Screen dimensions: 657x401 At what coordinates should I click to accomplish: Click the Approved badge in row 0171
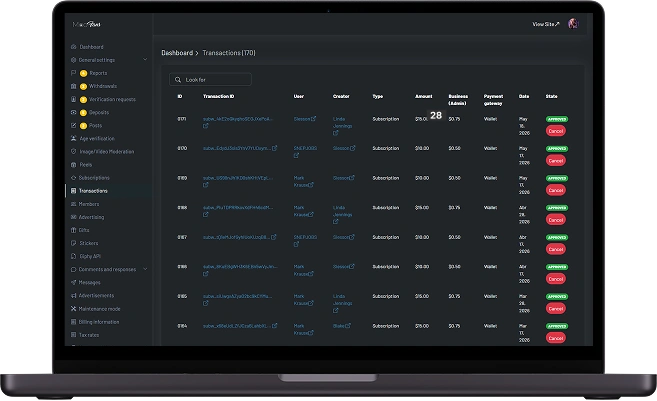pos(557,119)
